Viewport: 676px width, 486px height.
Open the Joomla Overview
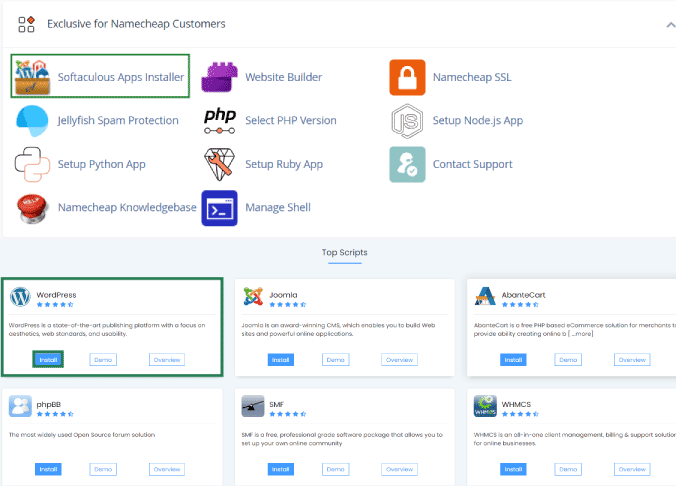coord(399,360)
